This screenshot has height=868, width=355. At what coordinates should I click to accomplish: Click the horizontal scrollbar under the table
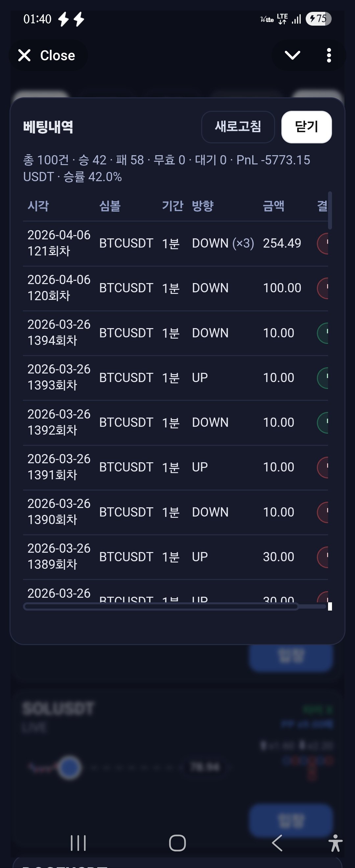pyautogui.click(x=161, y=607)
